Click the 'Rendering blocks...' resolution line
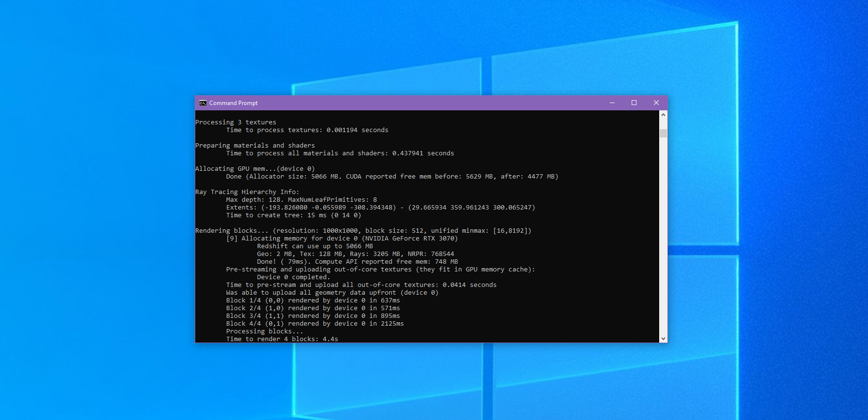Image resolution: width=868 pixels, height=420 pixels. 363,231
